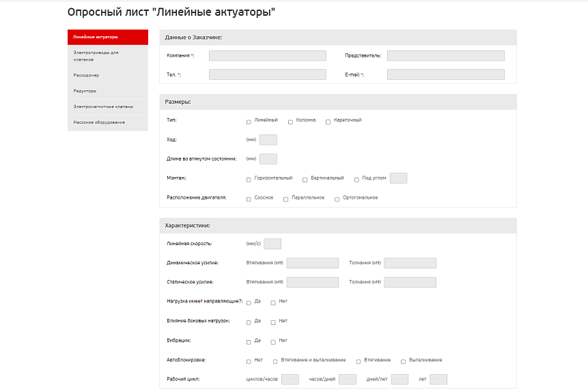Open Электроприводы для клапанов sidebar item
Screen dimensions: 588x392
point(108,56)
